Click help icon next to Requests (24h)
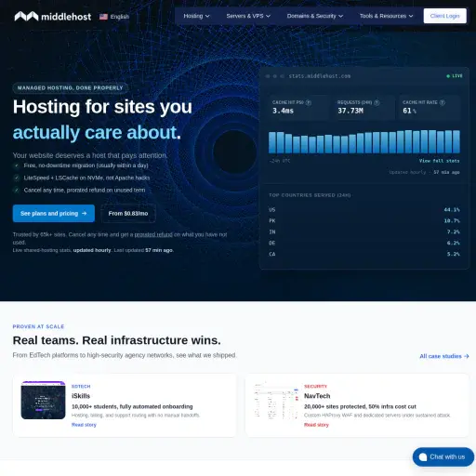Image resolution: width=476 pixels, height=476 pixels. (377, 102)
